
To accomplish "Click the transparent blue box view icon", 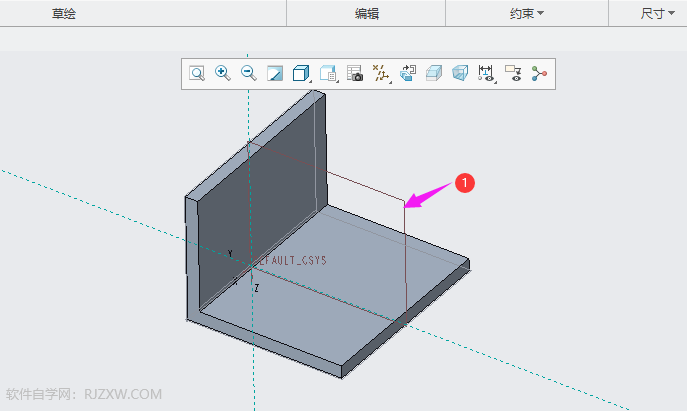I will click(460, 73).
